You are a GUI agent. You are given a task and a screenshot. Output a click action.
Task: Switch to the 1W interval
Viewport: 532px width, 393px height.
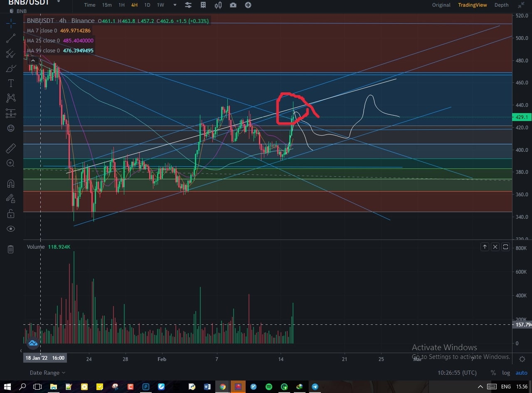(160, 5)
